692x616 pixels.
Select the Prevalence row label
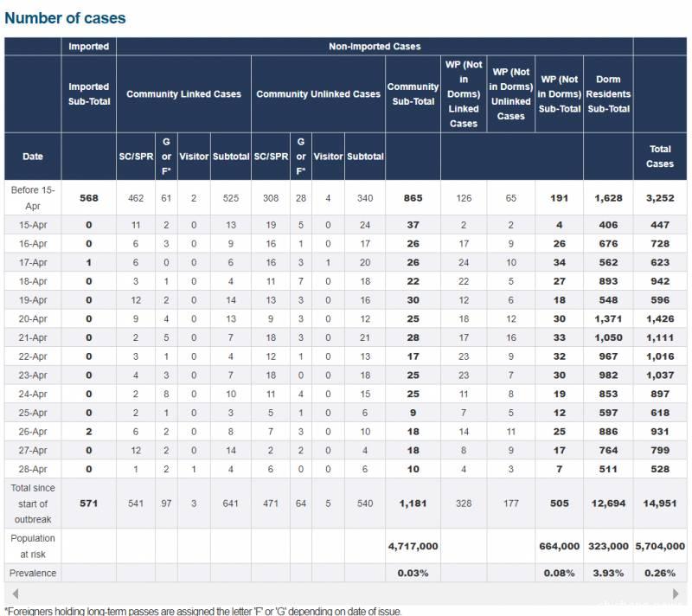click(x=33, y=573)
